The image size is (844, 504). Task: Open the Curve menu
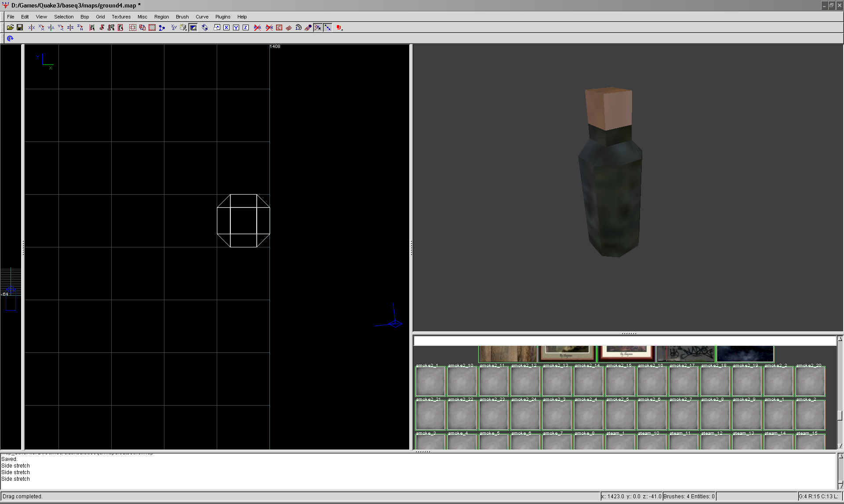click(x=202, y=17)
